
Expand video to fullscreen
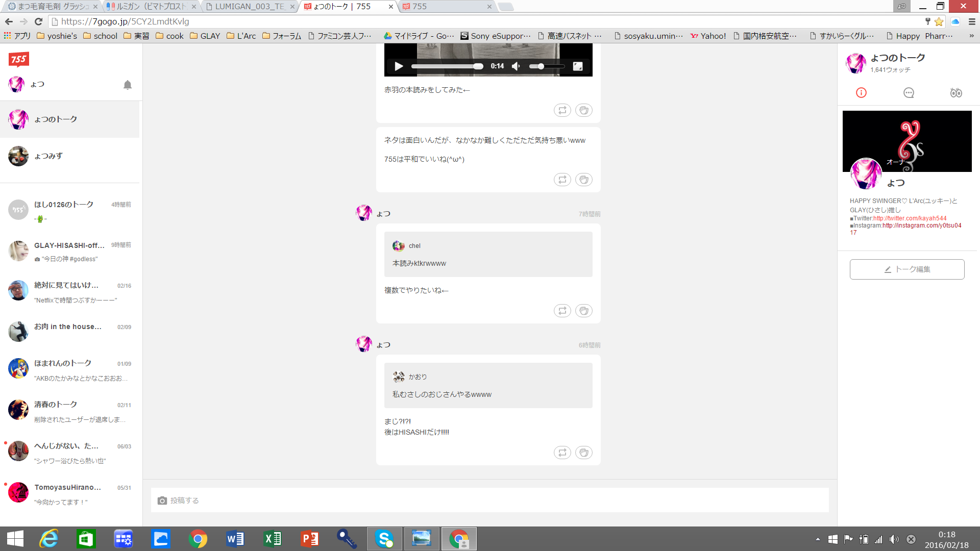pyautogui.click(x=577, y=66)
